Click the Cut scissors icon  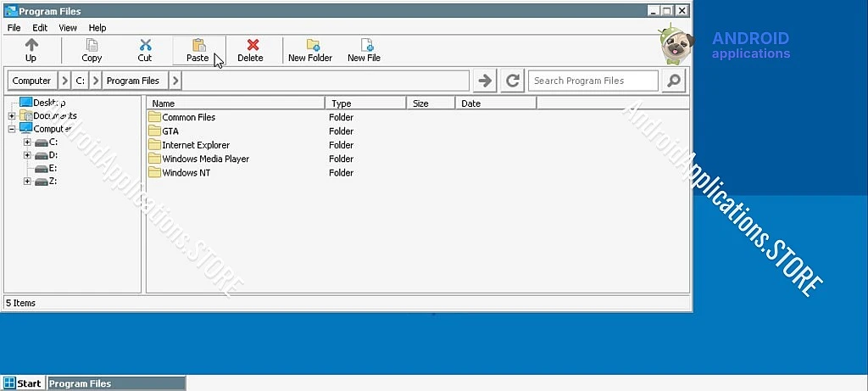point(145,46)
